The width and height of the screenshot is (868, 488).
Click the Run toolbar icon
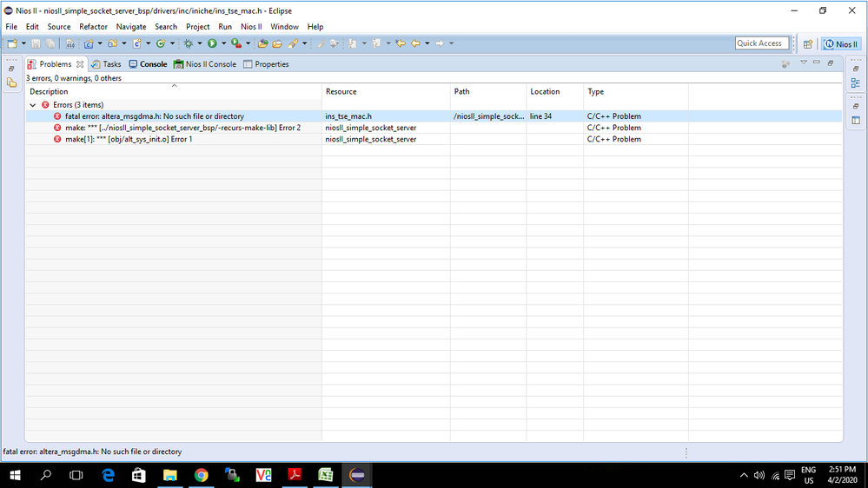211,43
